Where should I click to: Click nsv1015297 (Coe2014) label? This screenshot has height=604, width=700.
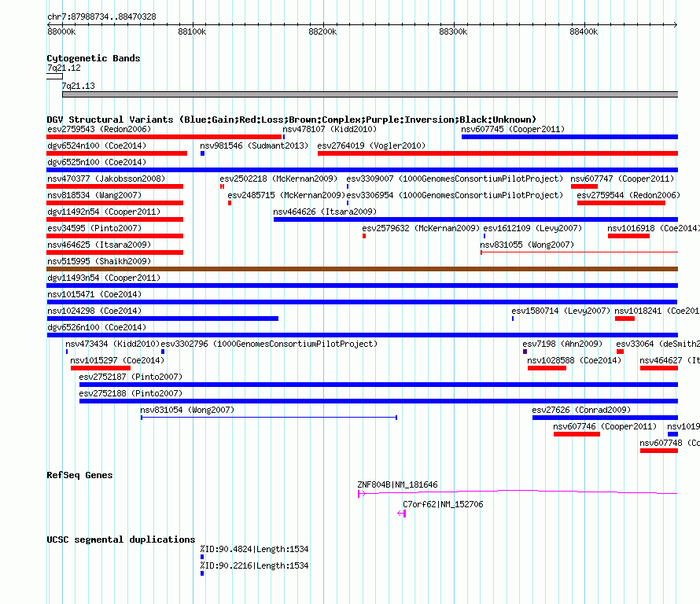[x=117, y=361]
